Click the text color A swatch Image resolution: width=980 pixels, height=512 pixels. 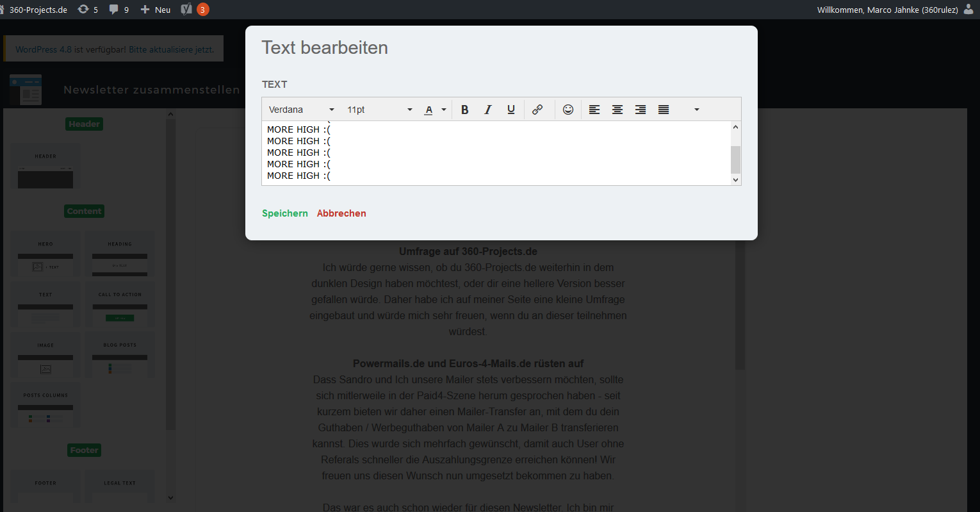[429, 110]
